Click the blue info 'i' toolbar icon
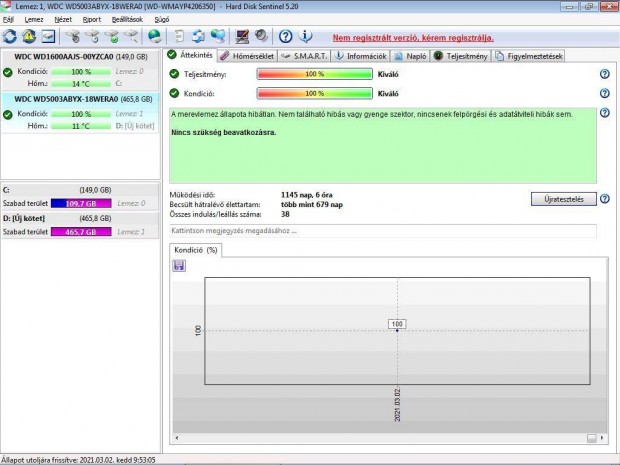Viewport: 620px width, 465px height. 305,36
